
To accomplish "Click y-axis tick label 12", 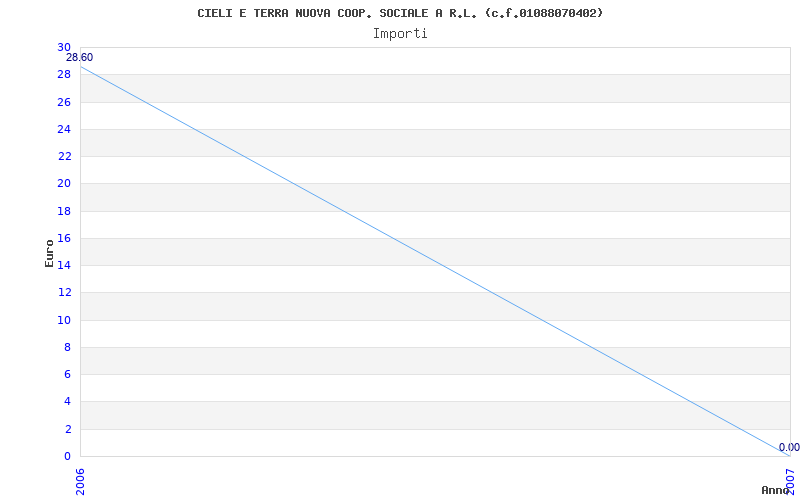I will (x=64, y=293).
